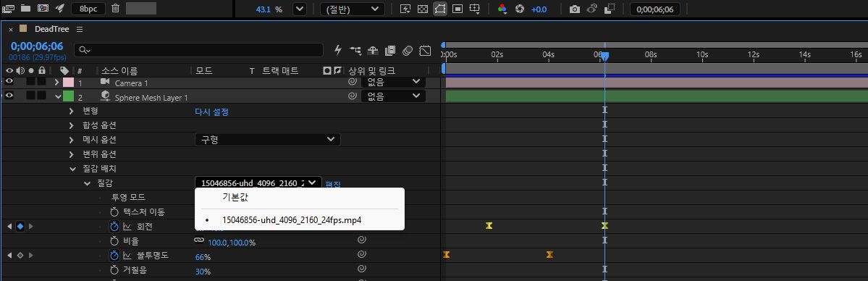This screenshot has height=281, width=868.
Task: Click Sphere Mesh Layer parent pick whip
Action: click(352, 96)
